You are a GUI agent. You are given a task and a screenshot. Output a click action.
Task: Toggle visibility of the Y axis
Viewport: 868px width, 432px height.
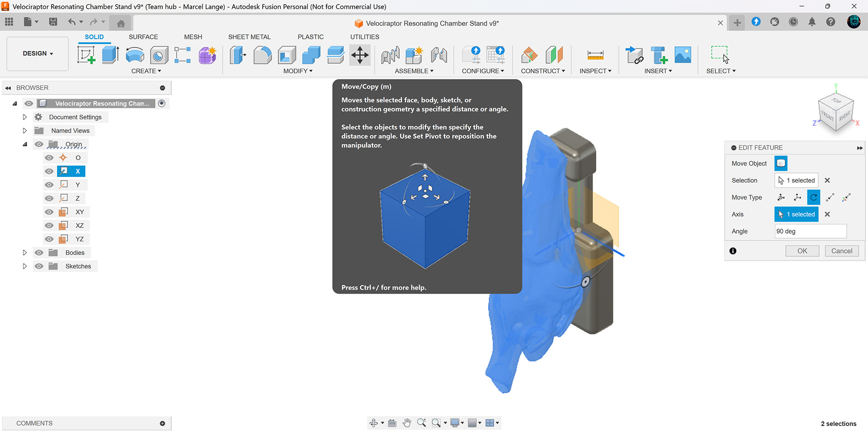click(x=49, y=185)
